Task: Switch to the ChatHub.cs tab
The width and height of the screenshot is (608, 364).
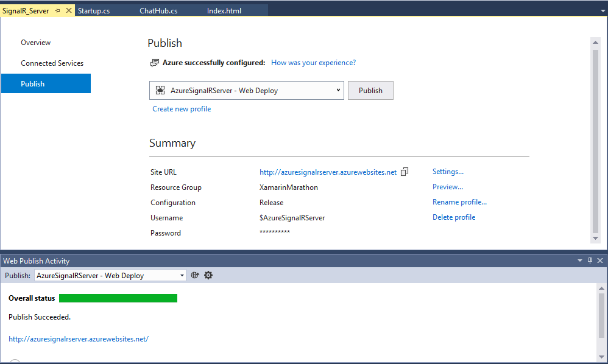Action: click(x=158, y=11)
